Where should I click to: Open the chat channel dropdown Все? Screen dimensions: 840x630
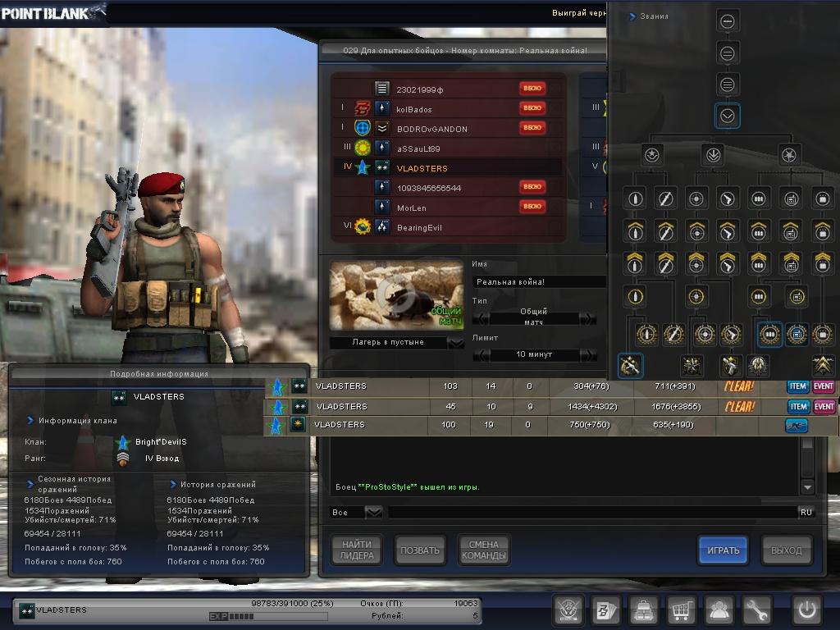click(373, 512)
